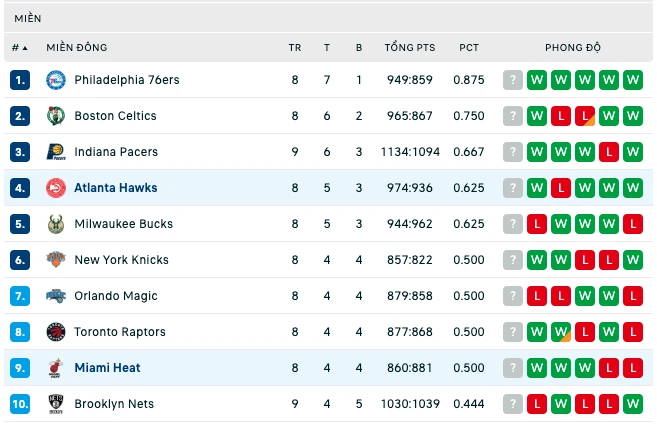
Task: Open the Milwaukee Bucks team link
Action: point(124,224)
